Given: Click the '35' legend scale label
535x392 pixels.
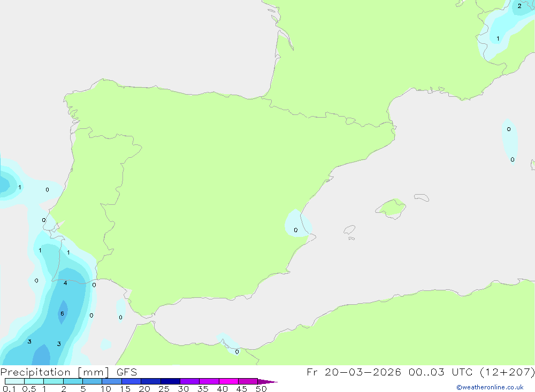Looking at the screenshot, I should (x=203, y=389).
